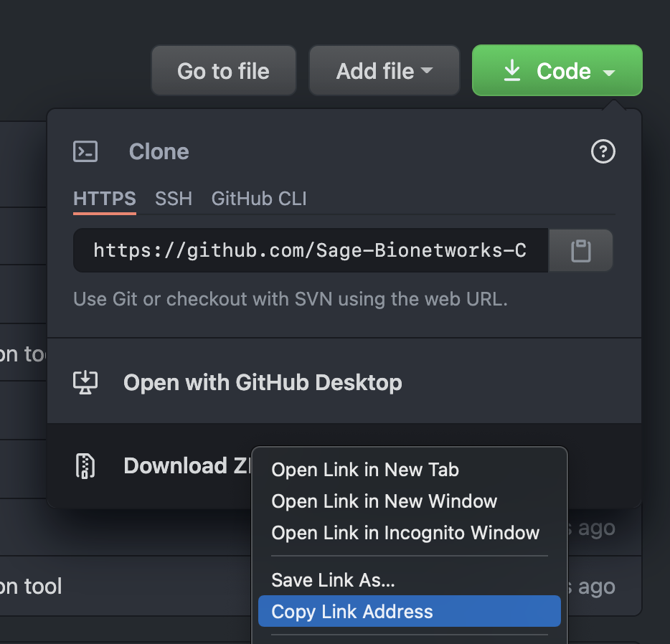Choose Open Link in New Tab
This screenshot has width=670, height=644.
pos(410,470)
